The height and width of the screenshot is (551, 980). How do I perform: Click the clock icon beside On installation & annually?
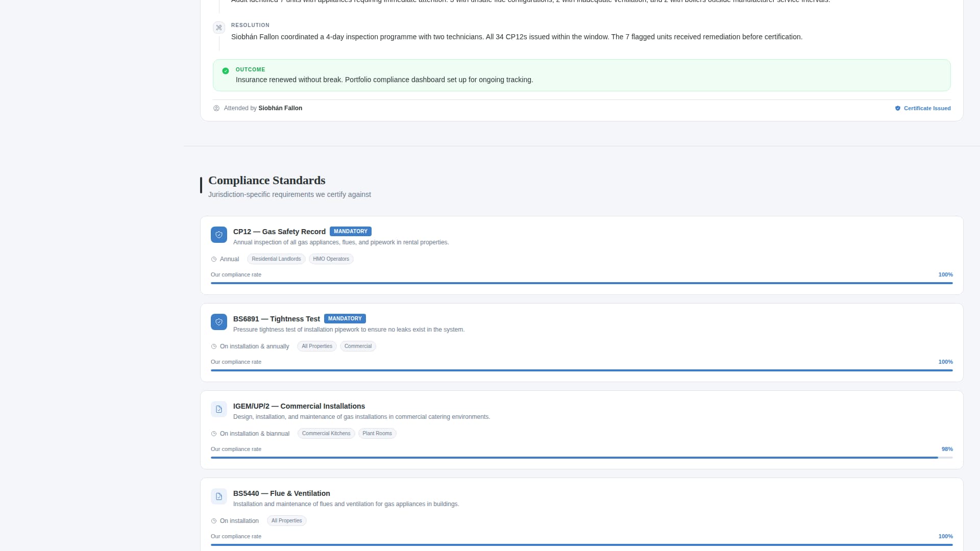[214, 346]
